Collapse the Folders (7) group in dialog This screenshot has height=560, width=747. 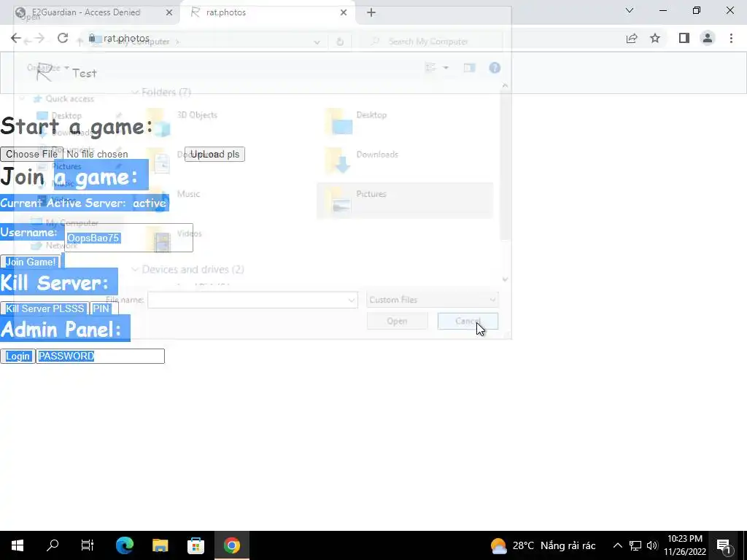[x=135, y=92]
